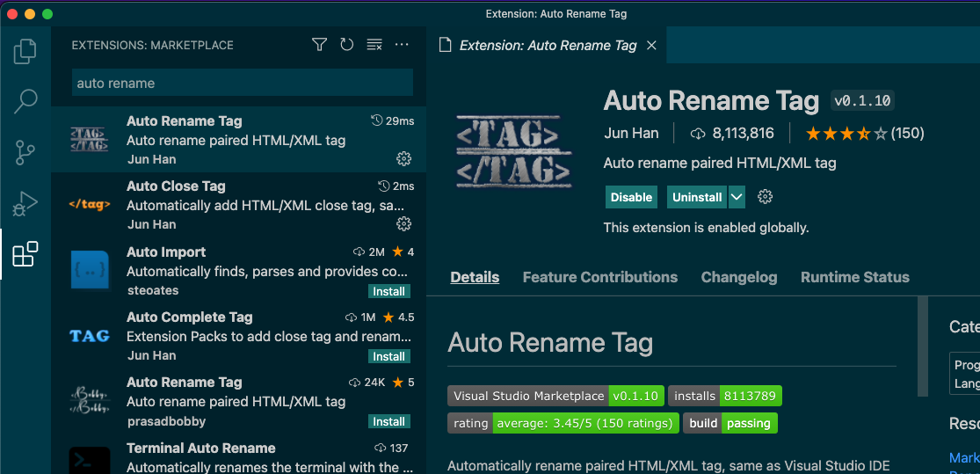Select the Extensions view icon
The width and height of the screenshot is (980, 474).
25,254
